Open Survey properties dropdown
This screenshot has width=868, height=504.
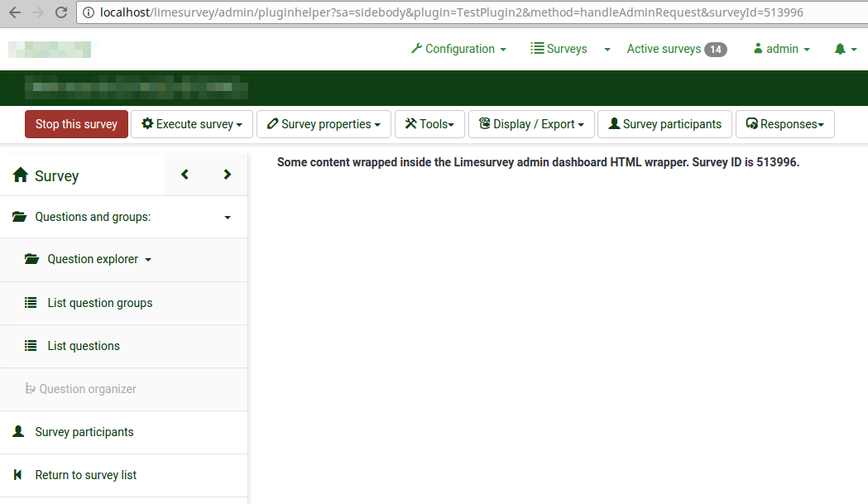coord(324,124)
